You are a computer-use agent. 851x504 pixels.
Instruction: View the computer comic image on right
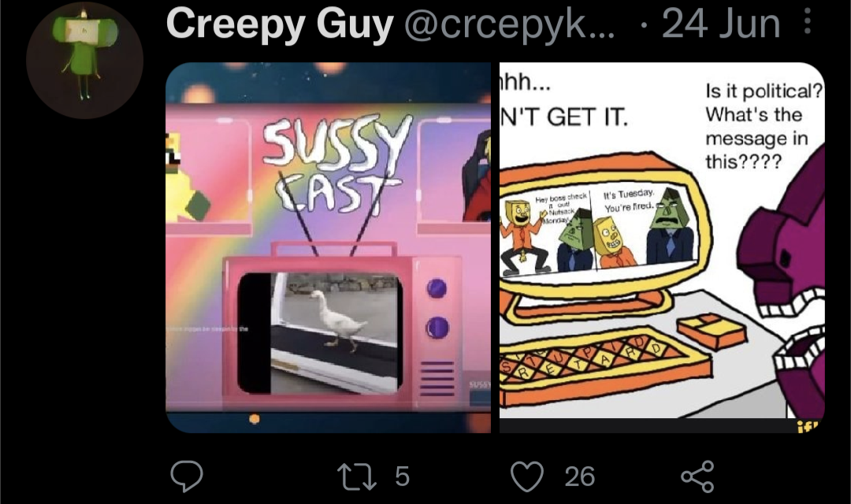click(662, 247)
